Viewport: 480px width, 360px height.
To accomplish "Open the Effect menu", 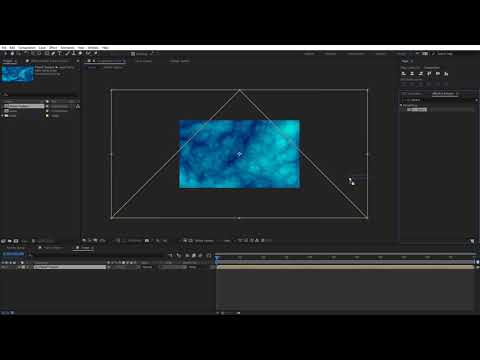I will click(x=53, y=48).
